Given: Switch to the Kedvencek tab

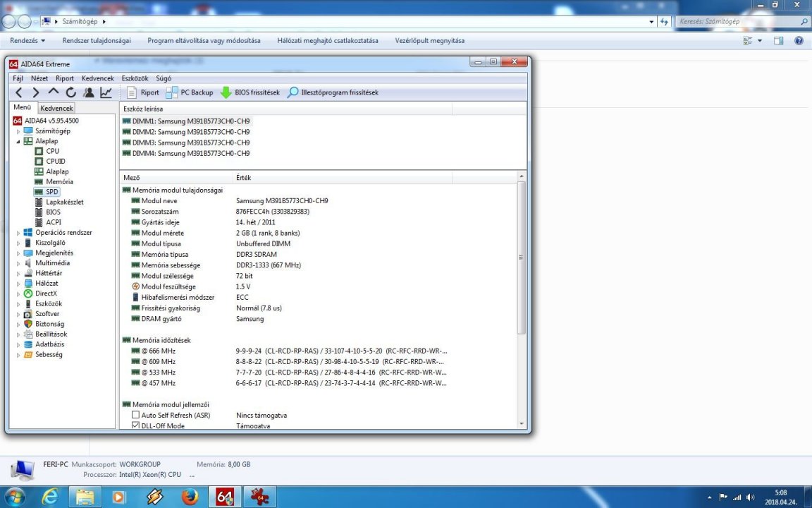Looking at the screenshot, I should click(x=56, y=108).
